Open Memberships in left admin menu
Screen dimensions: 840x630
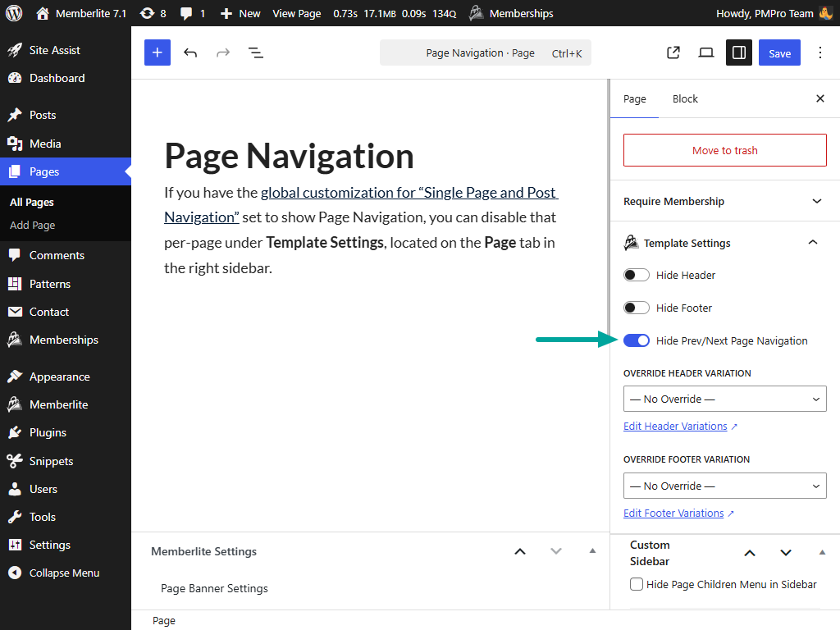tap(66, 340)
